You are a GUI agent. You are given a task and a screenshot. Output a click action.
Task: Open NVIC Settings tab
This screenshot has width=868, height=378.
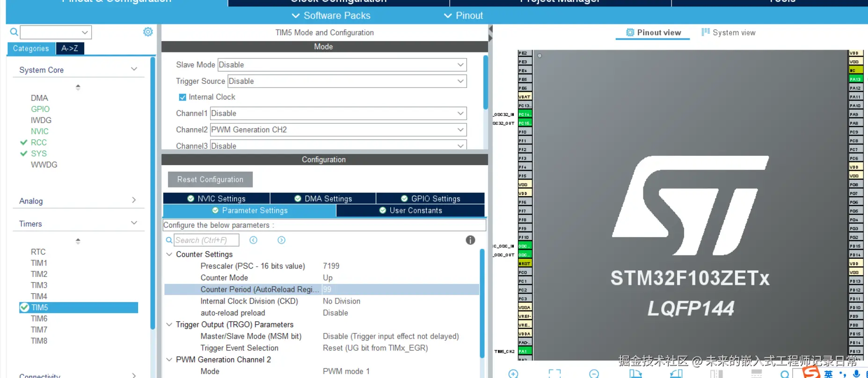[x=217, y=198]
